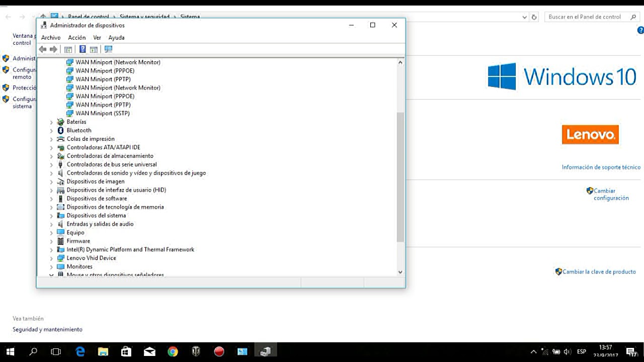644x362 pixels.
Task: Click the Dispositivos de imagen camera icon
Action: [x=61, y=182]
